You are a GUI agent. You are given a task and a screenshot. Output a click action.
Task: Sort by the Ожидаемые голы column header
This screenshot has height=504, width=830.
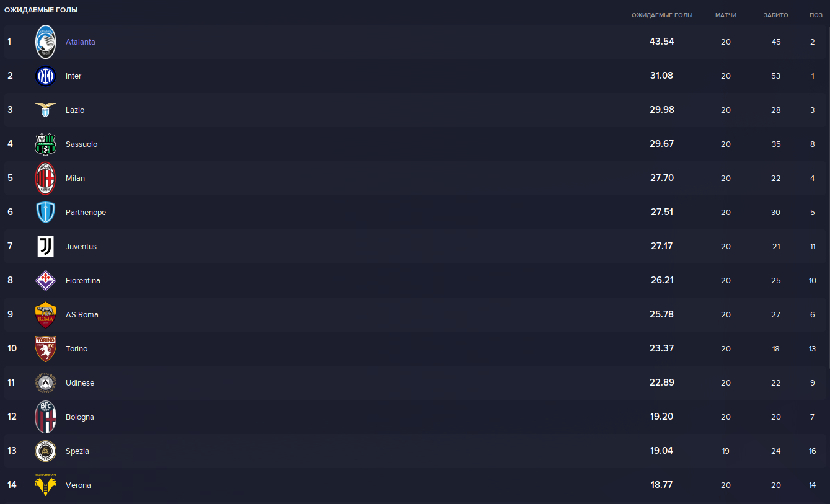[x=662, y=15]
